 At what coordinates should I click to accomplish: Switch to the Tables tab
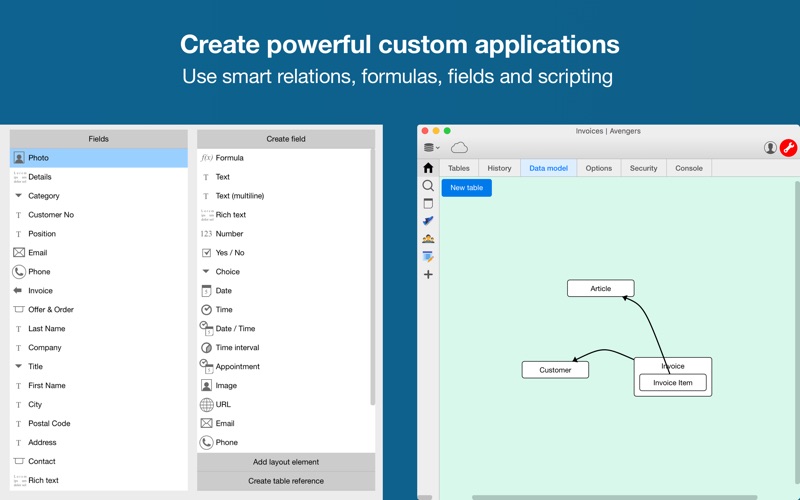[x=459, y=168]
